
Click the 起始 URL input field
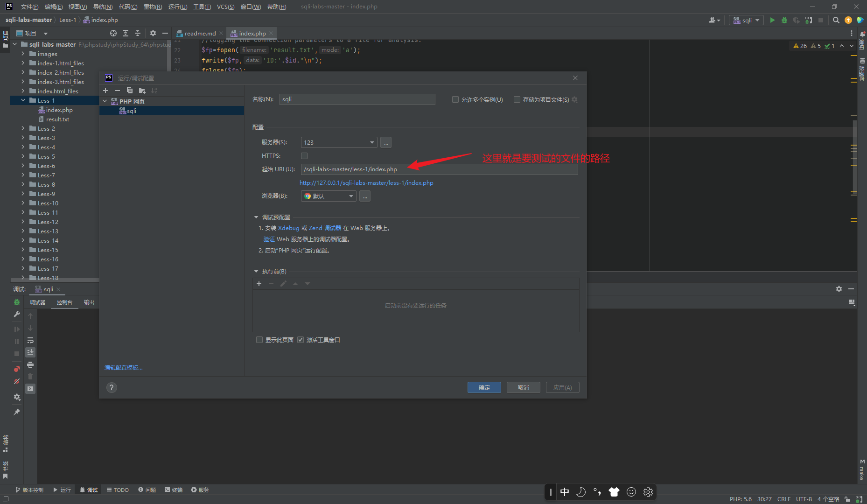pyautogui.click(x=439, y=169)
